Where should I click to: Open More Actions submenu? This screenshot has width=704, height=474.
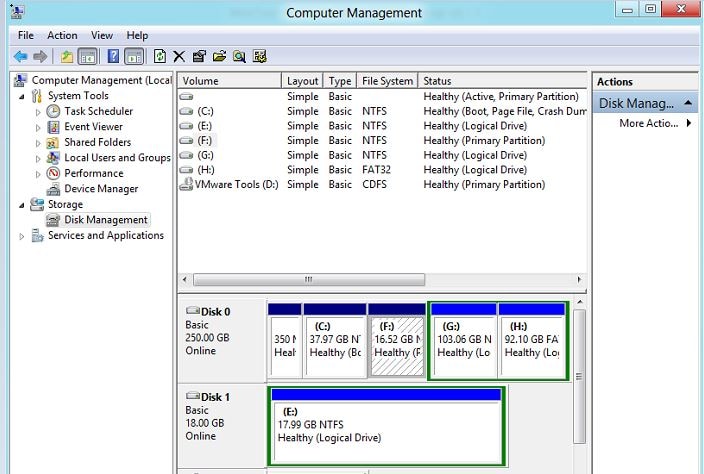655,123
